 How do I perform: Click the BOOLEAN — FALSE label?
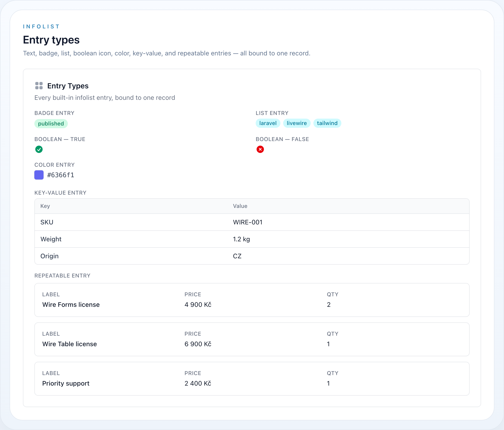pos(282,139)
